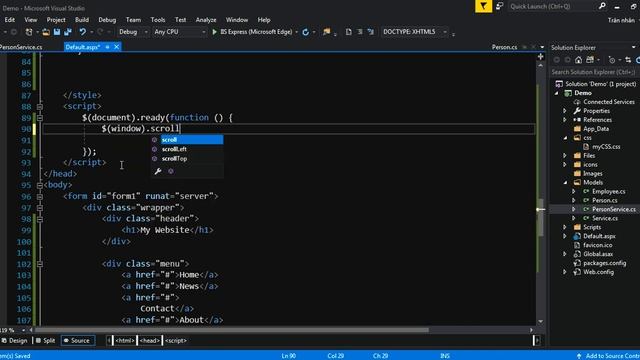Collapse the body element at line 95
Image resolution: width=640 pixels, height=360 pixels.
[40, 185]
